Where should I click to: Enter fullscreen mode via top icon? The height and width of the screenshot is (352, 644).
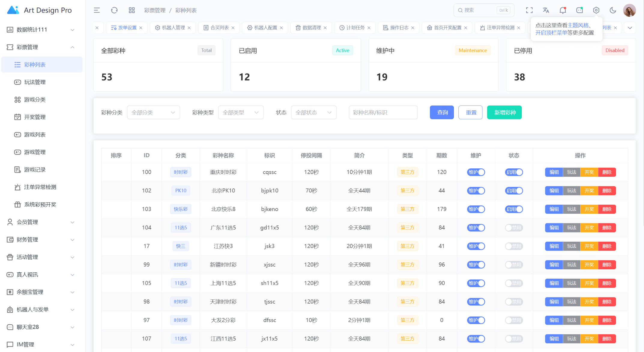[x=529, y=10]
